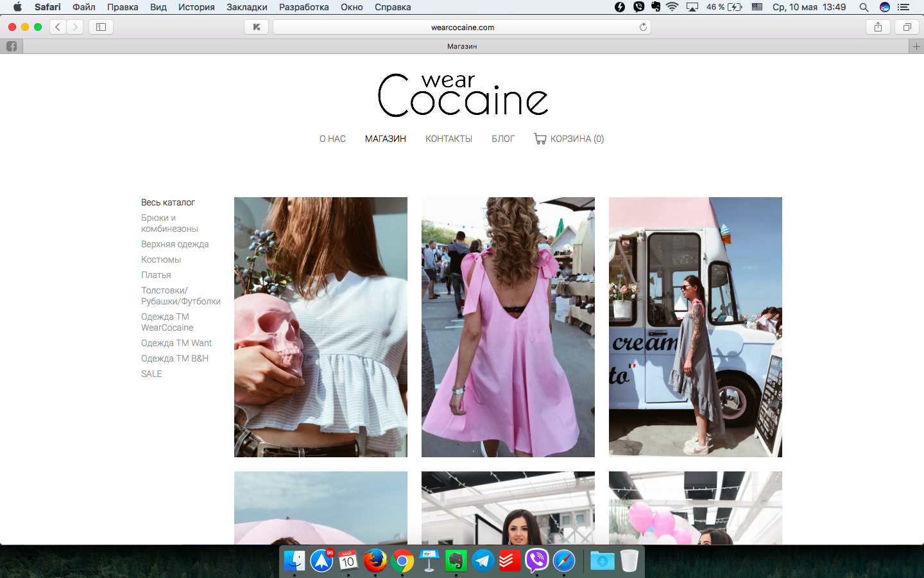Open the БЛОГ page
The height and width of the screenshot is (578, 924).
point(503,139)
